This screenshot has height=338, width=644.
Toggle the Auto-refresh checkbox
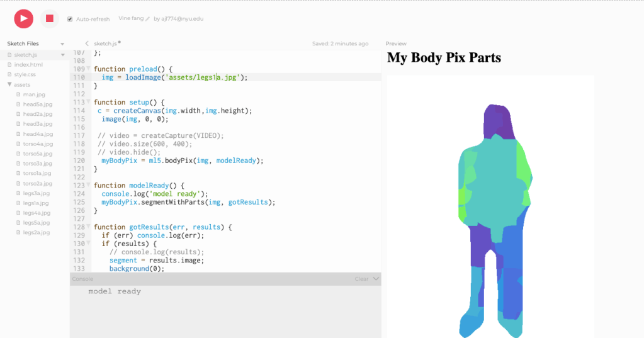coord(70,19)
